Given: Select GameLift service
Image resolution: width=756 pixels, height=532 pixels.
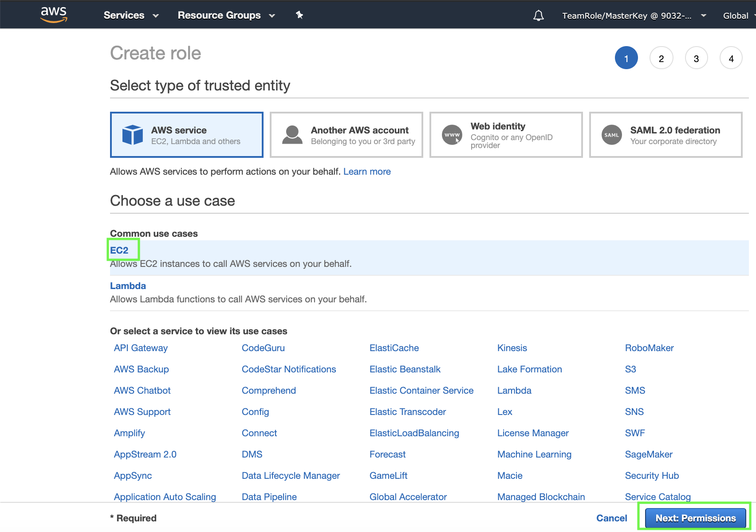Looking at the screenshot, I should pyautogui.click(x=388, y=476).
